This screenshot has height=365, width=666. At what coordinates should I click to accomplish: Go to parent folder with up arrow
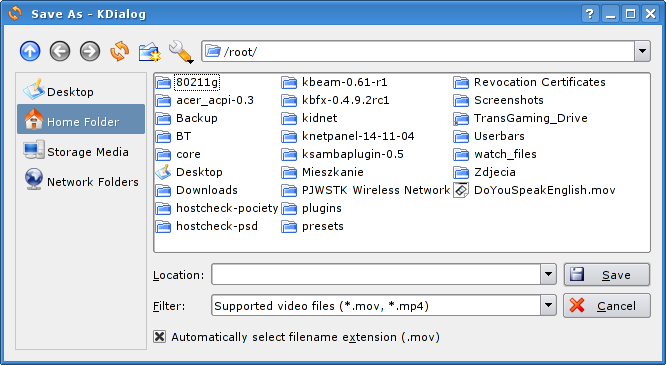[30, 51]
